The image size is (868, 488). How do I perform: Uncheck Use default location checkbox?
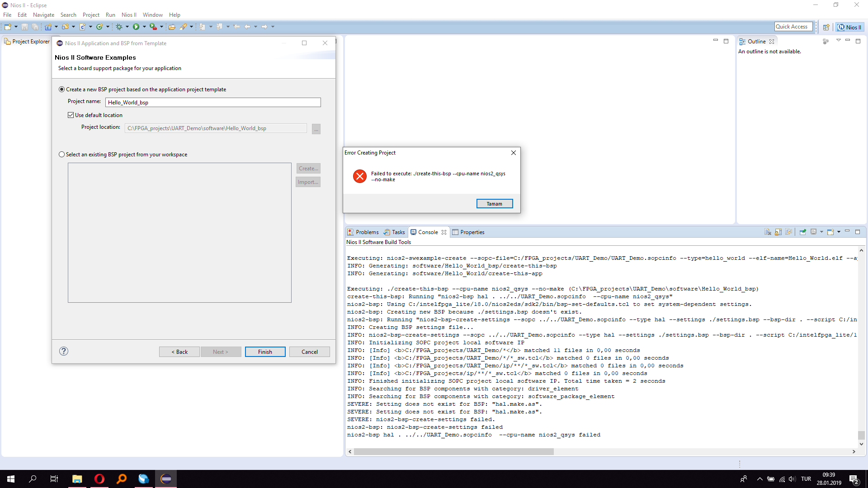pyautogui.click(x=71, y=115)
